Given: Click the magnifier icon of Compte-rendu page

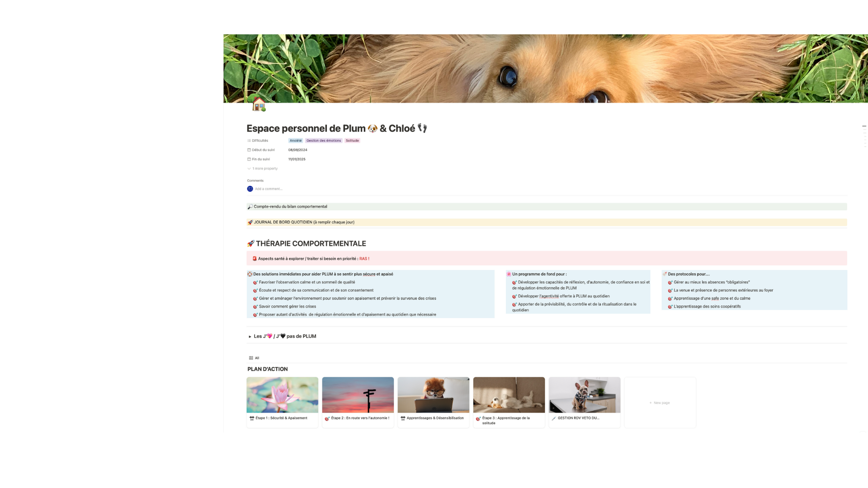Looking at the screenshot, I should click(250, 206).
